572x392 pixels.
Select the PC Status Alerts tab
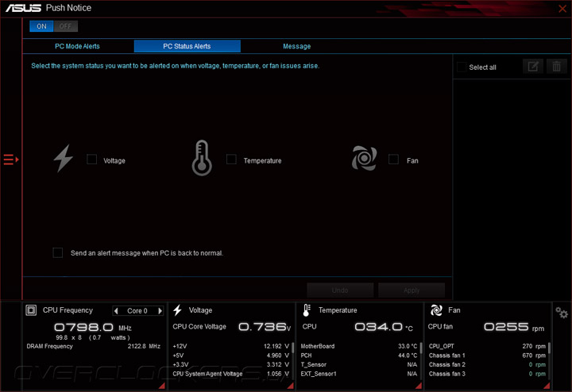tap(187, 46)
